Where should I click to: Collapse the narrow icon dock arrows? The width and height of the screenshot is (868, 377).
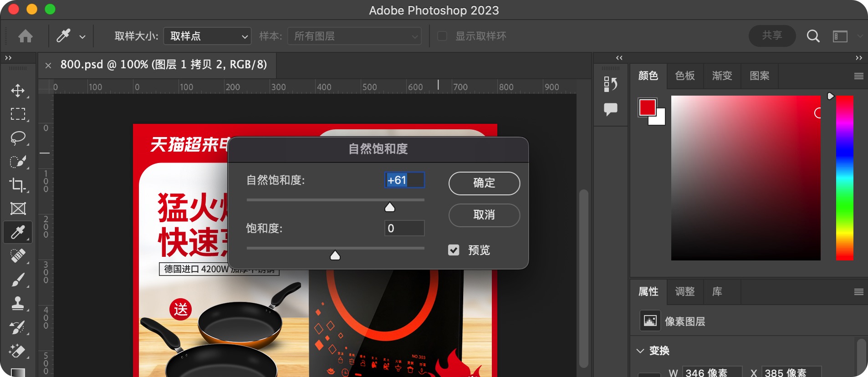[x=619, y=58]
